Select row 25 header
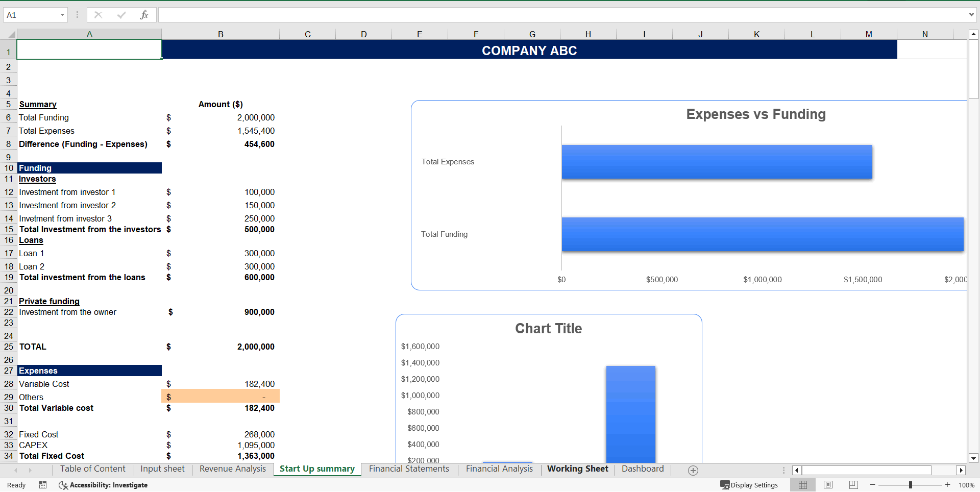980x492 pixels. [9, 347]
